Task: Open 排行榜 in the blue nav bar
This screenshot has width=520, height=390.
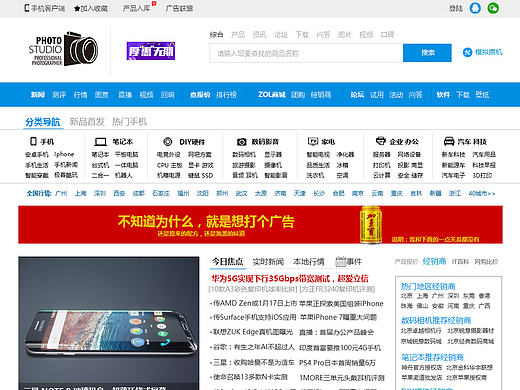Action: pos(226,95)
